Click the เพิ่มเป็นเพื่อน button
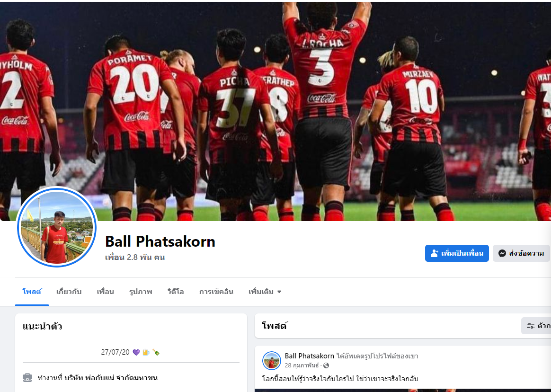This screenshot has width=551, height=392. point(457,253)
